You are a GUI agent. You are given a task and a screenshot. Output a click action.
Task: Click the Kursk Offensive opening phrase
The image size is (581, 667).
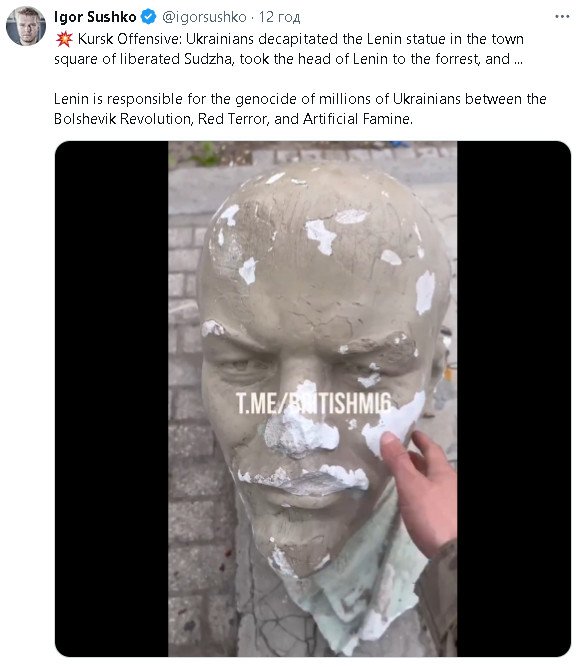pyautogui.click(x=130, y=39)
